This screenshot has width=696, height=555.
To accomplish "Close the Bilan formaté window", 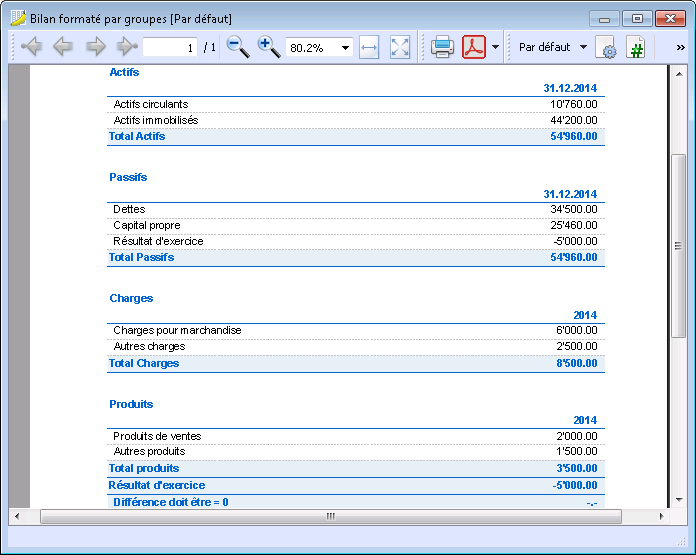I will point(670,19).
